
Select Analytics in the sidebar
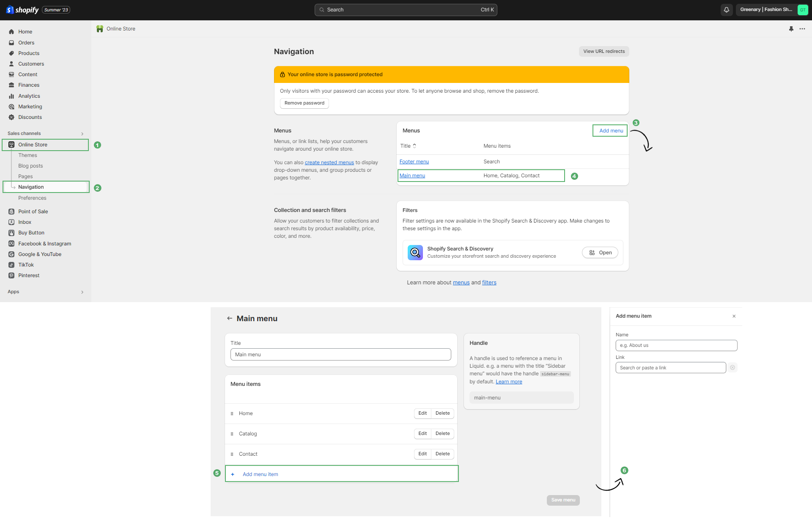[x=29, y=96]
